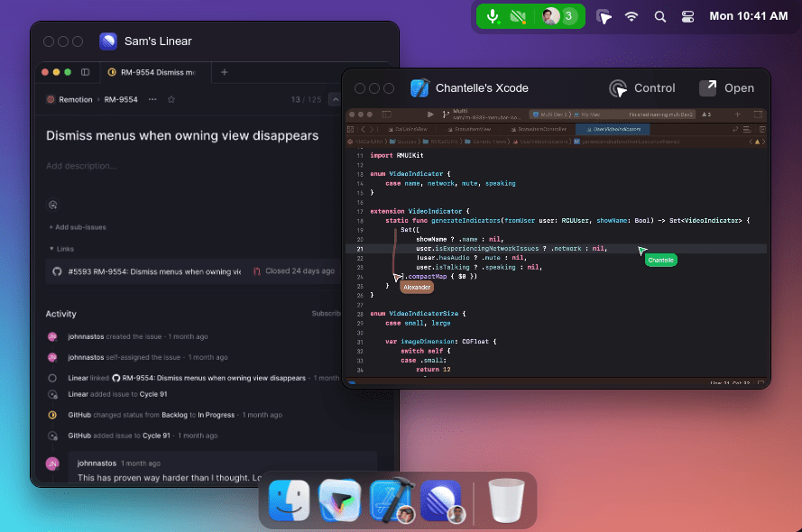Go forward in Xcode editor history
This screenshot has height=532, width=802.
[372, 129]
